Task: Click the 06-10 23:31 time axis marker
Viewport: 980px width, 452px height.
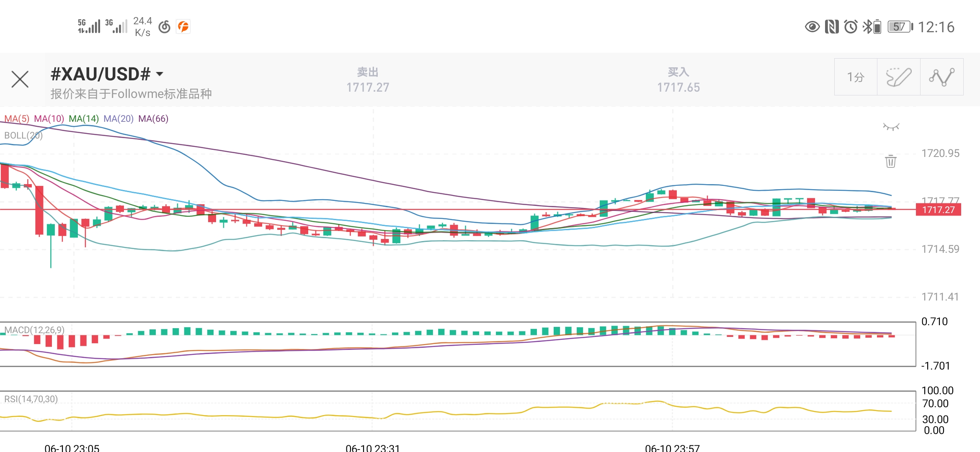Action: [372, 447]
